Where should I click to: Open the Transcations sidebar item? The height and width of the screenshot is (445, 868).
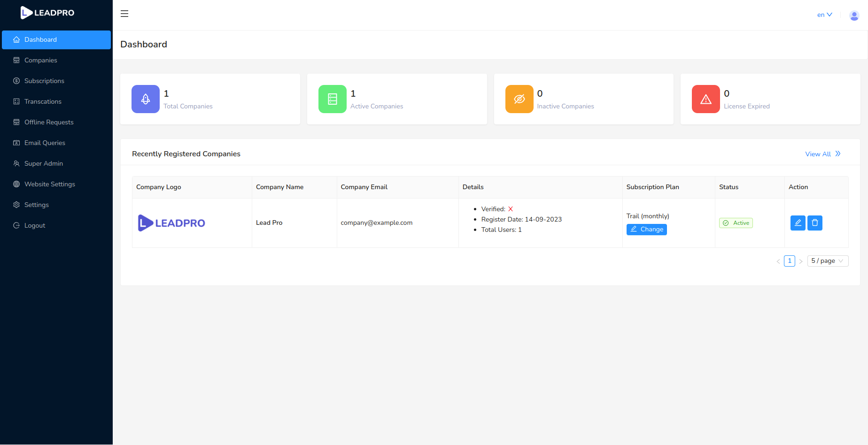(43, 101)
